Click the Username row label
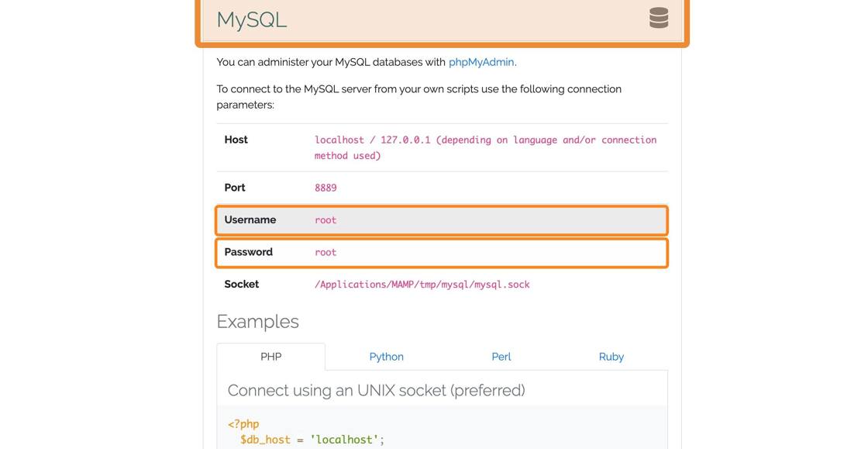868x449 pixels. pyautogui.click(x=250, y=220)
